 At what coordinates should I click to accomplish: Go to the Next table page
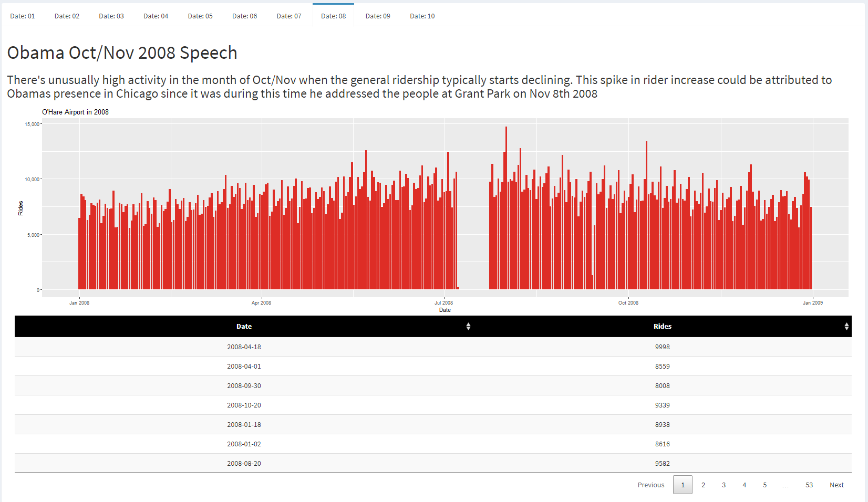pos(836,485)
